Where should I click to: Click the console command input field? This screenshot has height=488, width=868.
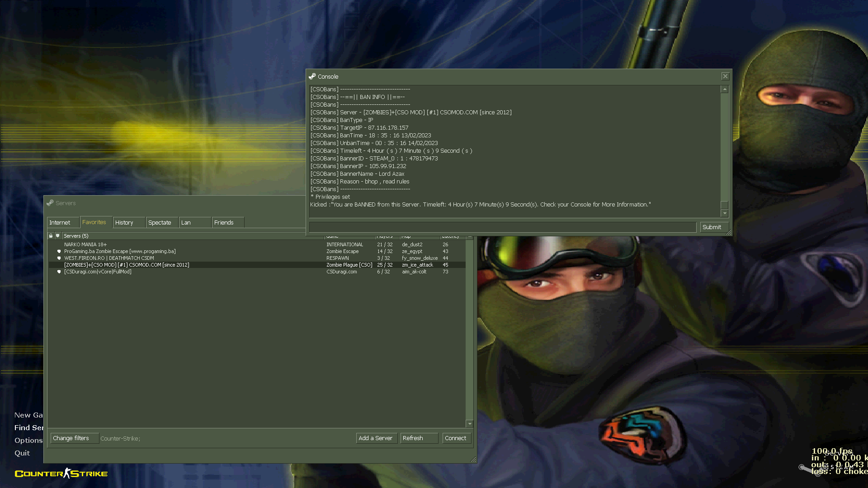pyautogui.click(x=502, y=227)
